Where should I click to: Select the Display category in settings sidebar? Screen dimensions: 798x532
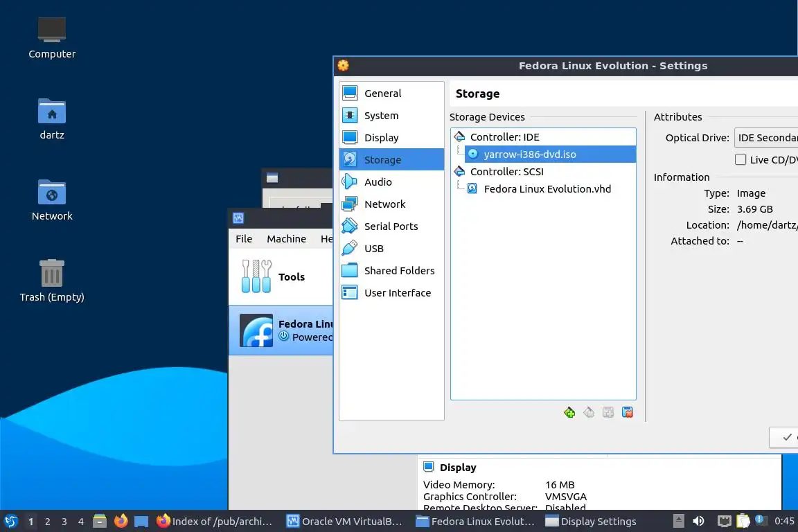tap(391, 137)
